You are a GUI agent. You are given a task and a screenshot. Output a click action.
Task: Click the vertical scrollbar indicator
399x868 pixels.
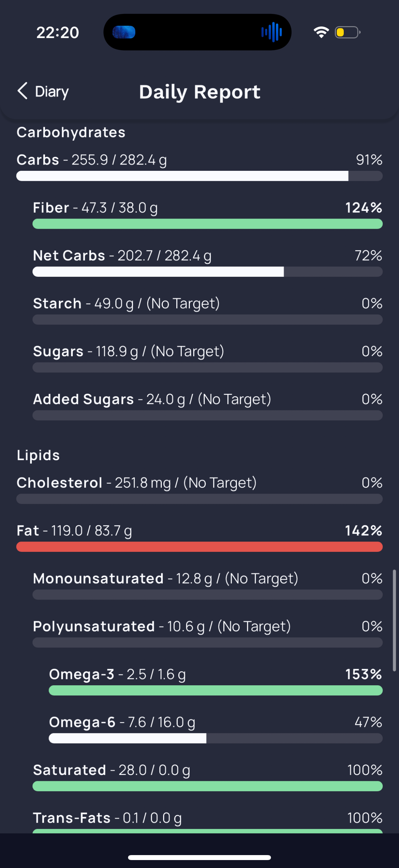(394, 620)
